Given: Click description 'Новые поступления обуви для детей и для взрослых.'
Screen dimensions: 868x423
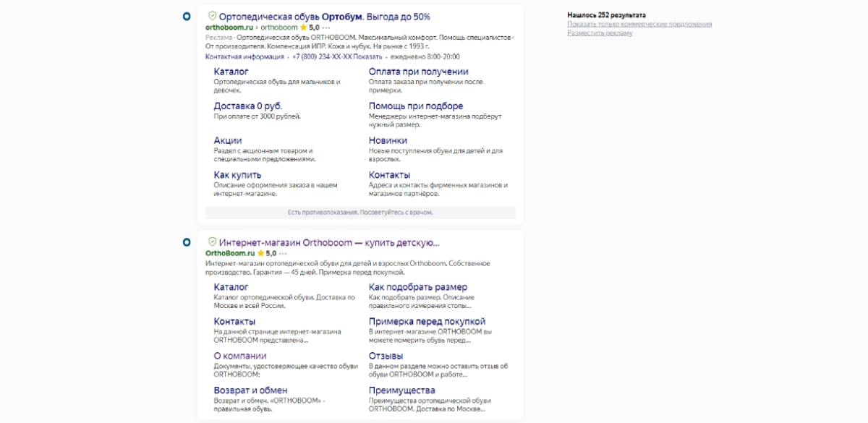Looking at the screenshot, I should [435, 155].
